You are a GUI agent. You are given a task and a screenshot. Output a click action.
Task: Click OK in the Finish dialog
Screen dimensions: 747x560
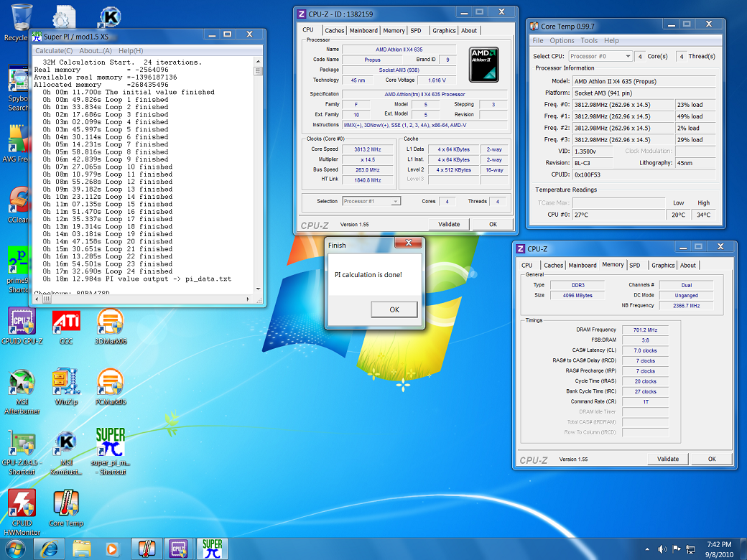pos(394,309)
